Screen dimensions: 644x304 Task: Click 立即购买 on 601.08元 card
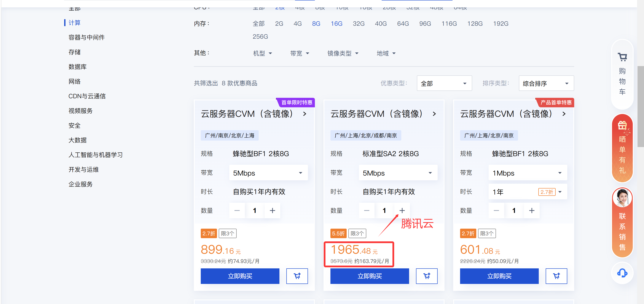(x=499, y=276)
